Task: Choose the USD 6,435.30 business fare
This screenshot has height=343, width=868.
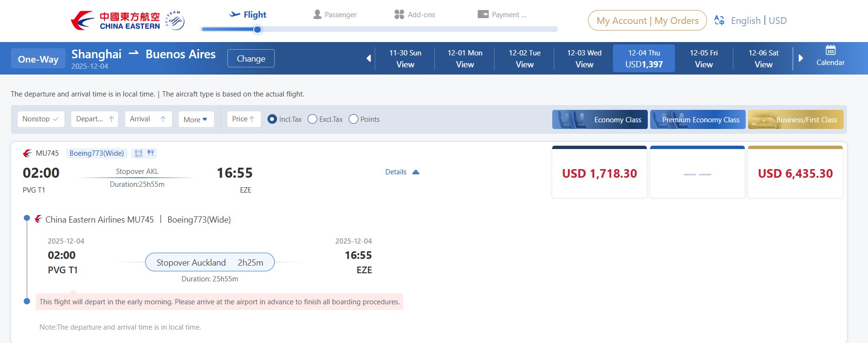Action: click(x=795, y=172)
